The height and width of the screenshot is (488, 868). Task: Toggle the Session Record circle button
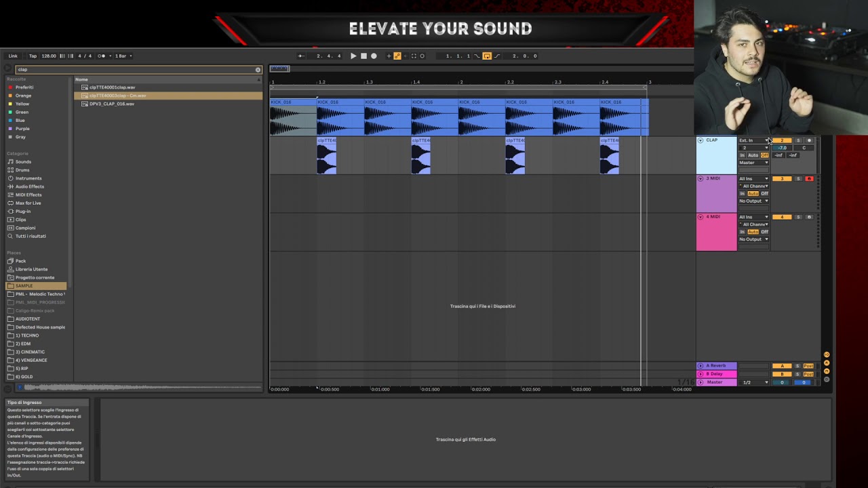click(422, 56)
